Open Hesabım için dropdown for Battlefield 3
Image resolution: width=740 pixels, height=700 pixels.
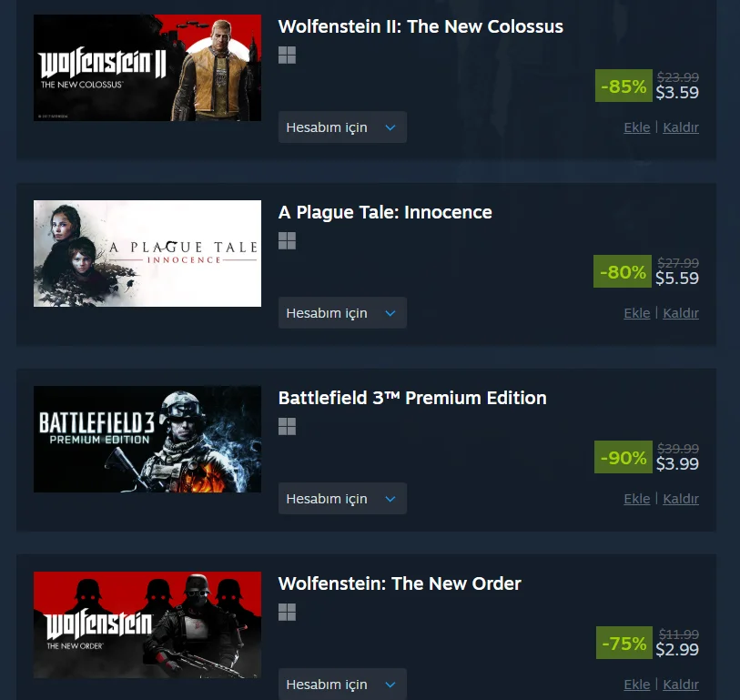pos(342,499)
